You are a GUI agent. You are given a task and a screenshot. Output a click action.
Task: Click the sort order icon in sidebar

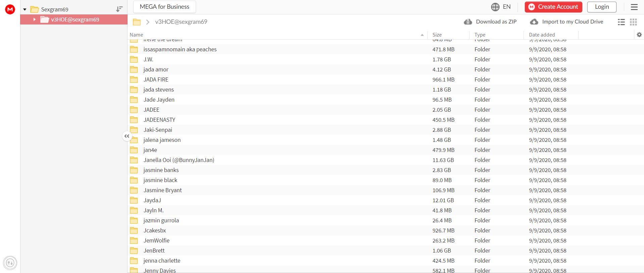tap(119, 9)
